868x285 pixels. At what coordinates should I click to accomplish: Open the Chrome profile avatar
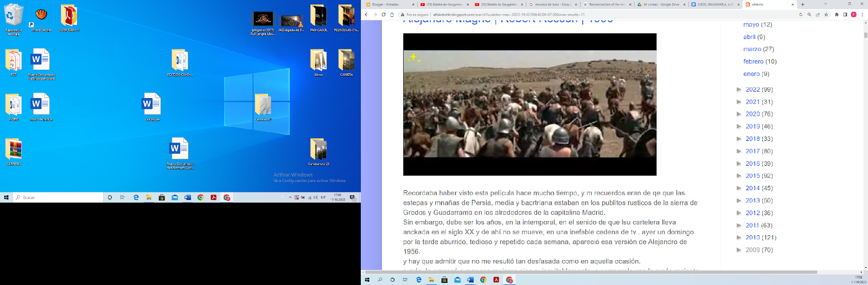coord(853,15)
